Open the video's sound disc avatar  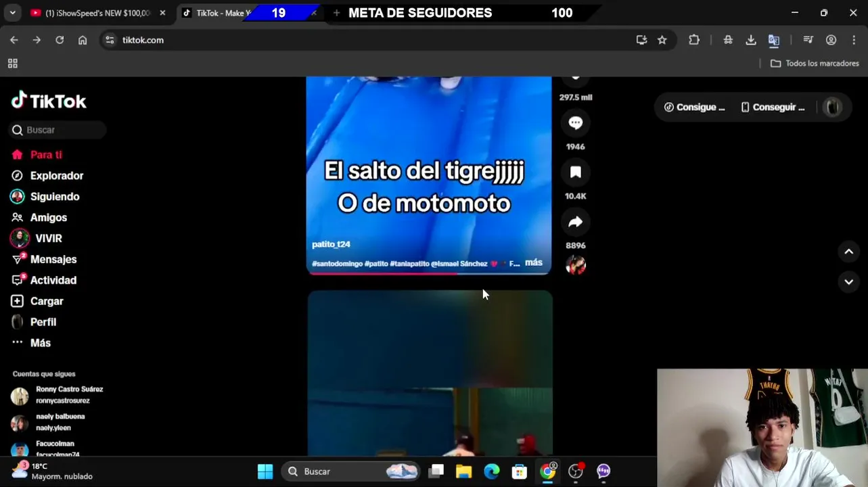click(x=576, y=265)
